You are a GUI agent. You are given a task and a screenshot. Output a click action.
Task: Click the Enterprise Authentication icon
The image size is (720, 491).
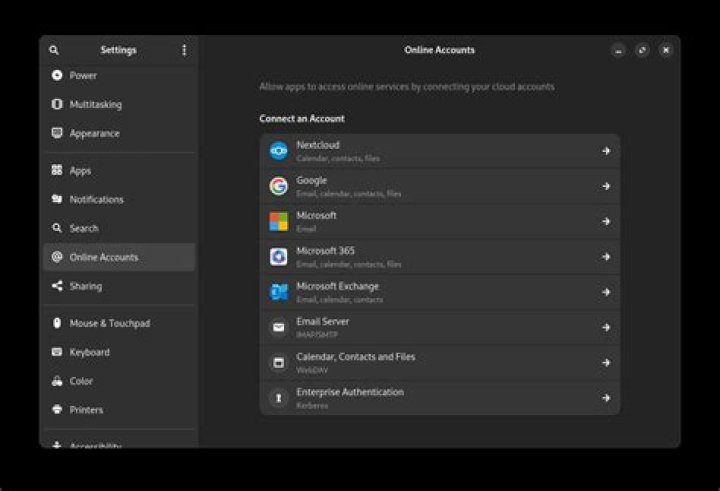point(279,398)
